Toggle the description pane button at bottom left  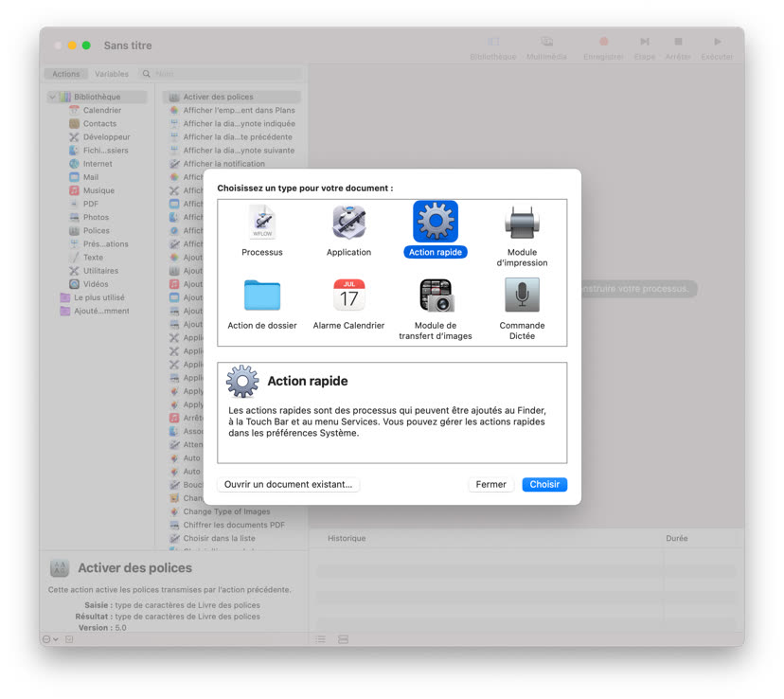point(69,639)
